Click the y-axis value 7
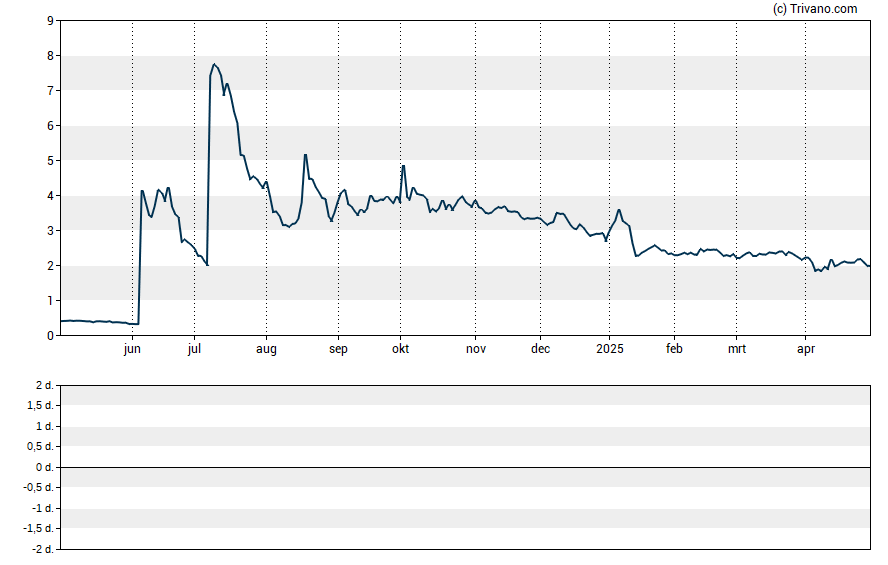 [x=50, y=91]
